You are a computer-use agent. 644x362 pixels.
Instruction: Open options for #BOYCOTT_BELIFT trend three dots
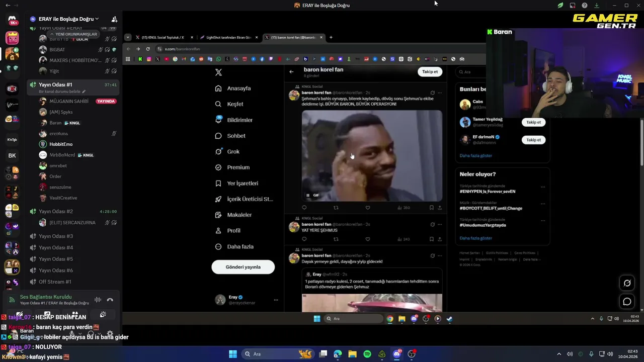click(543, 204)
